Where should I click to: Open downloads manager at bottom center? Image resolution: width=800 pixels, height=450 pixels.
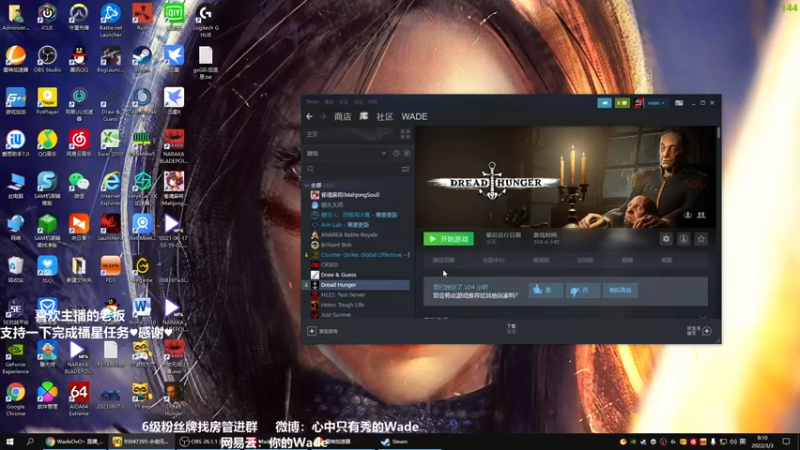[x=511, y=329]
